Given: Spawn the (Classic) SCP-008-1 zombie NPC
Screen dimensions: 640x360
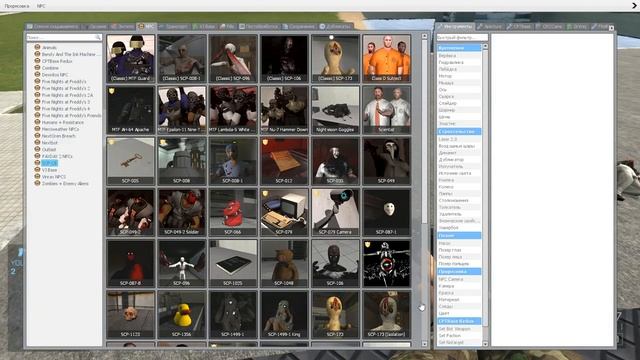Looking at the screenshot, I should tap(182, 58).
